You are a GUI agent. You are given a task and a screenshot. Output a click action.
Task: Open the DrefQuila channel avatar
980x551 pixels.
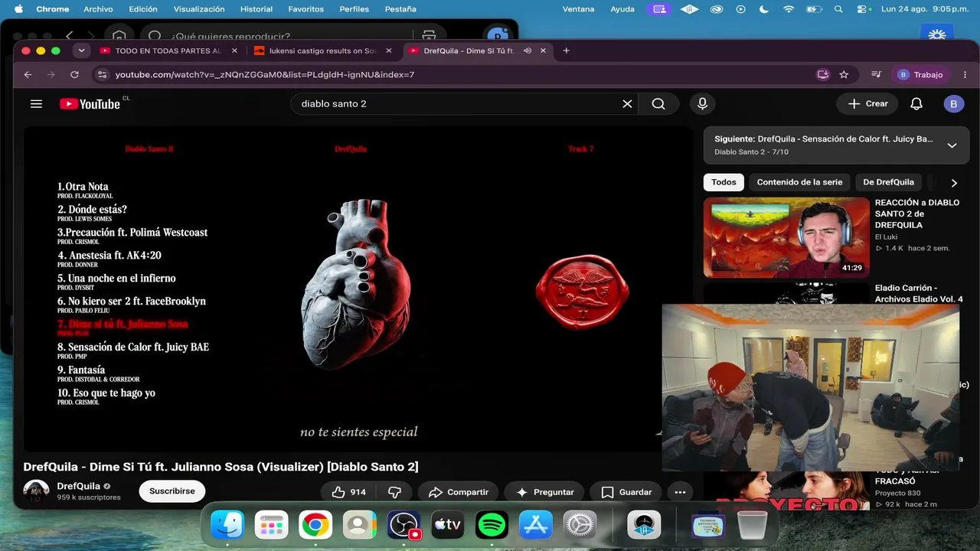(36, 492)
